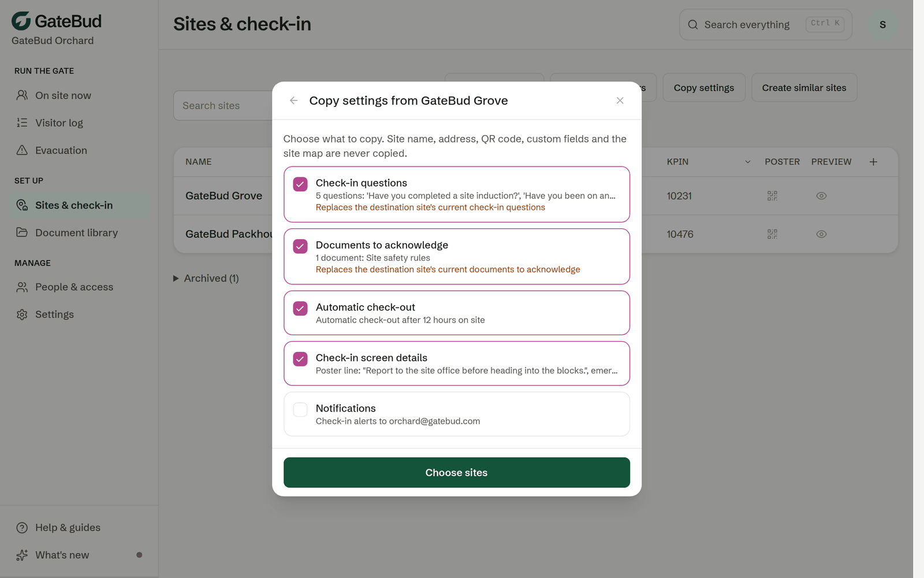Click the GateBud Grove site name
Image resolution: width=924 pixels, height=578 pixels.
click(224, 196)
